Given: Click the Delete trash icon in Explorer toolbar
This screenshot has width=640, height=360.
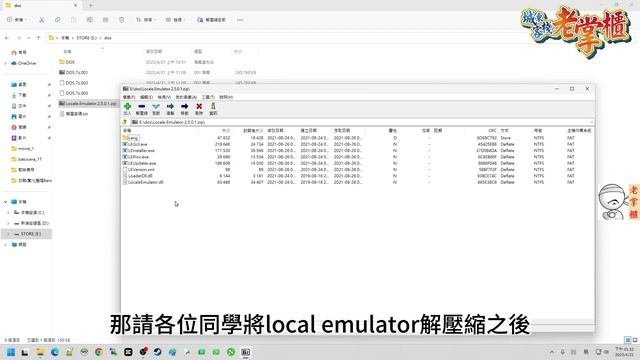Looking at the screenshot, I should point(122,20).
